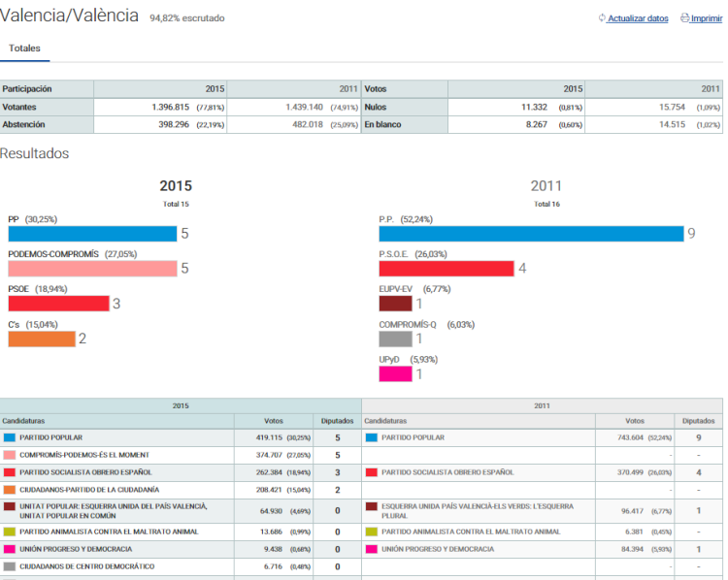Click the Abstención row label
This screenshot has width=728, height=580.
(23, 124)
